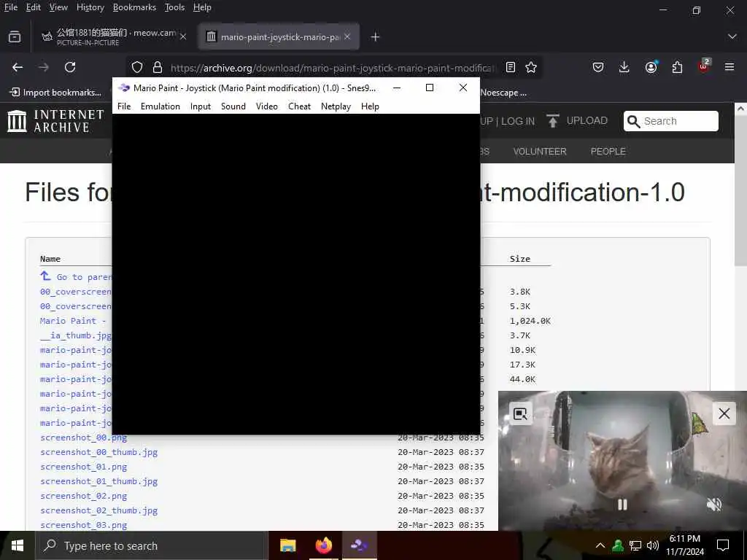Return picture-in-picture video to its tab
Viewport: 747px width, 560px height.
[x=520, y=413]
